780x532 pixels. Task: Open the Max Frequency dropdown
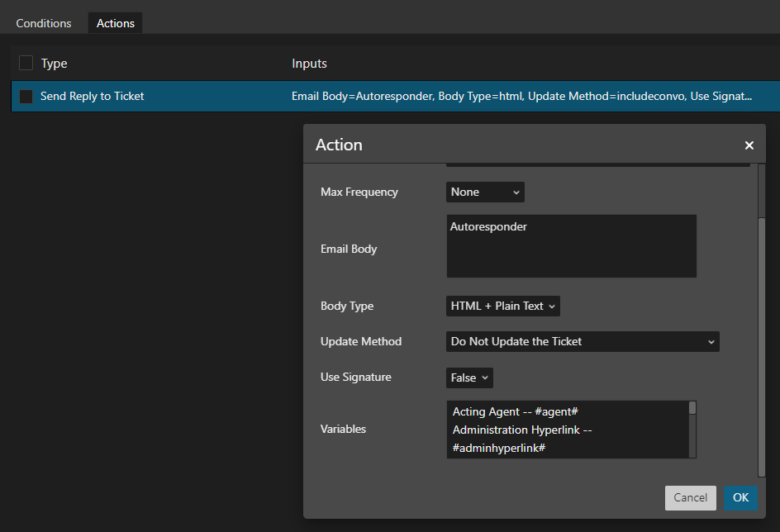click(485, 192)
